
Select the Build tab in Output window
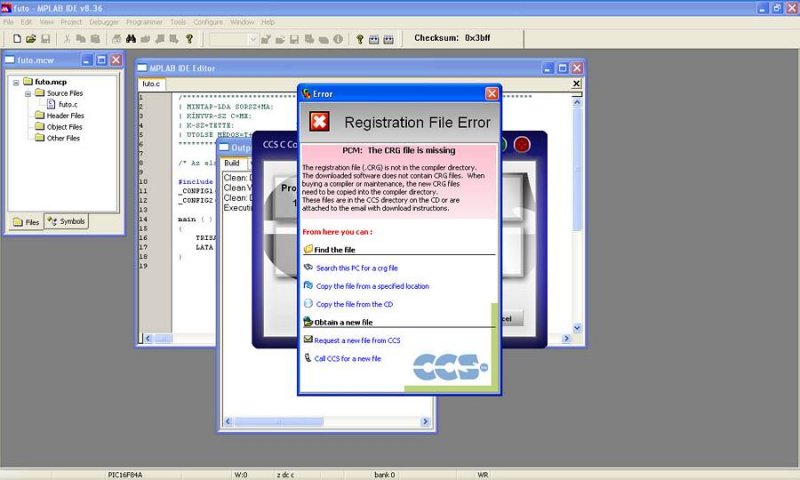point(232,163)
